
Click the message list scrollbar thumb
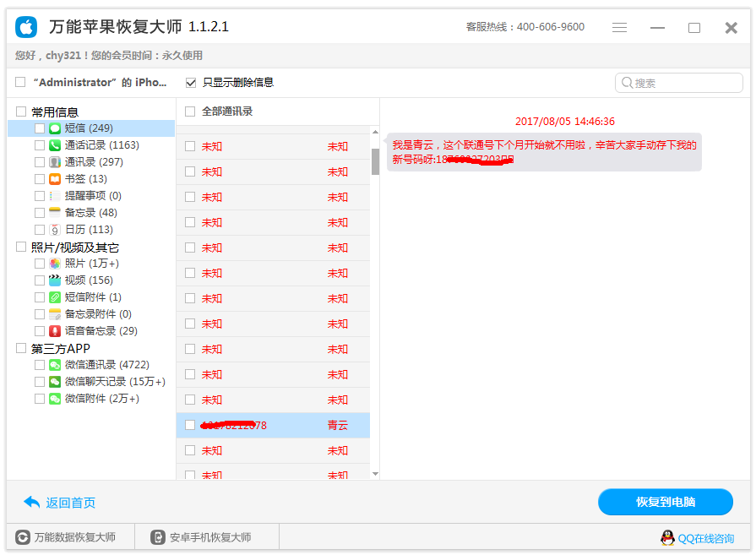click(x=375, y=161)
